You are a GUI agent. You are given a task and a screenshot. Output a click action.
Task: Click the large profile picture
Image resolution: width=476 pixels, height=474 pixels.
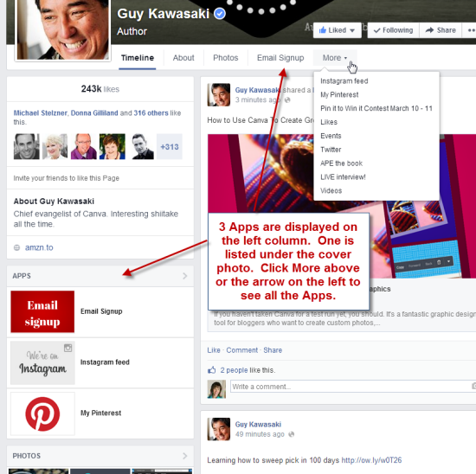click(x=63, y=29)
